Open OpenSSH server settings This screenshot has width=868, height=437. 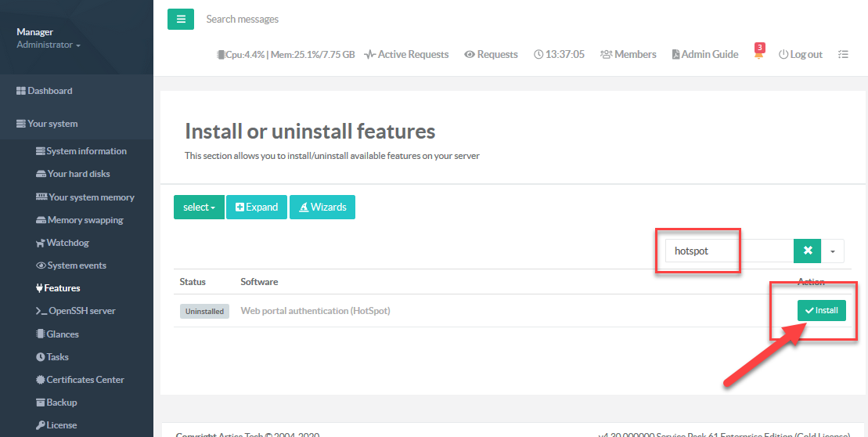81,311
